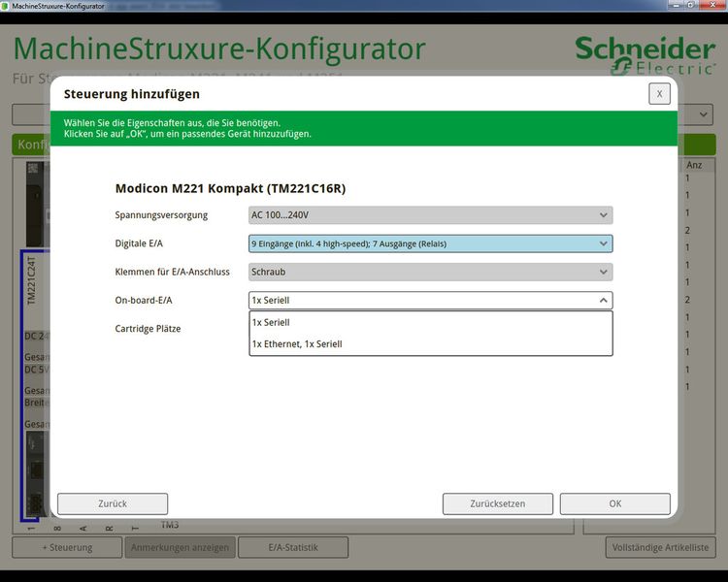Collapse the On-board-E/A dropdown
Viewport: 728px width, 582px height.
click(430, 301)
